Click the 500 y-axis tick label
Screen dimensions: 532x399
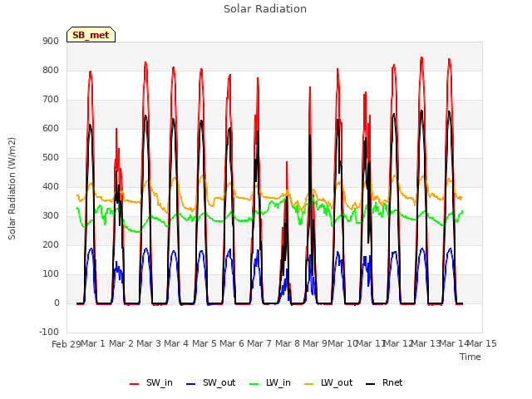(x=51, y=158)
